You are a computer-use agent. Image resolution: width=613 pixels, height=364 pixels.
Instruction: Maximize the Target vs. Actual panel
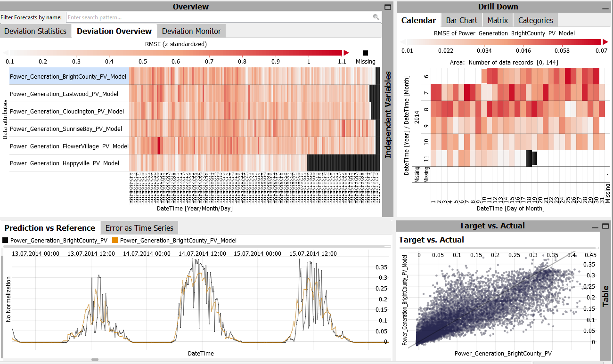[605, 226]
